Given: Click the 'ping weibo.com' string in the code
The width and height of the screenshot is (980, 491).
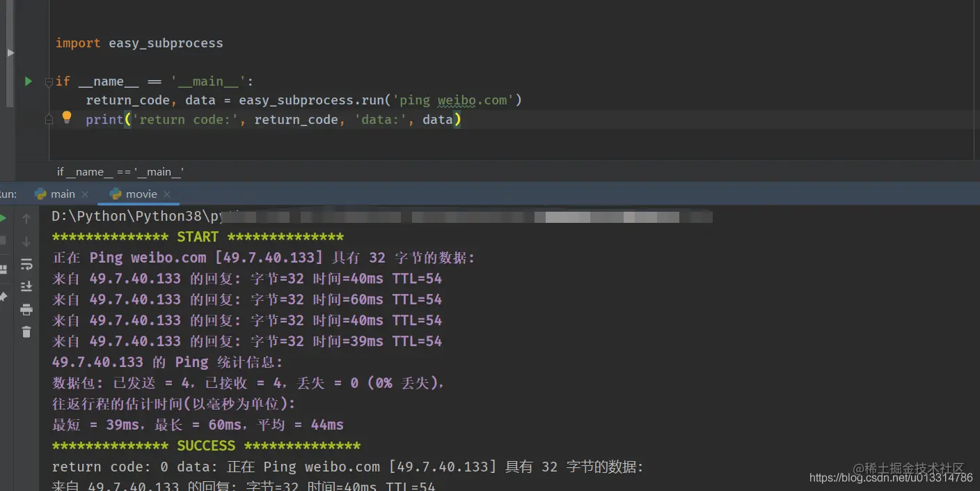Looking at the screenshot, I should pos(452,100).
